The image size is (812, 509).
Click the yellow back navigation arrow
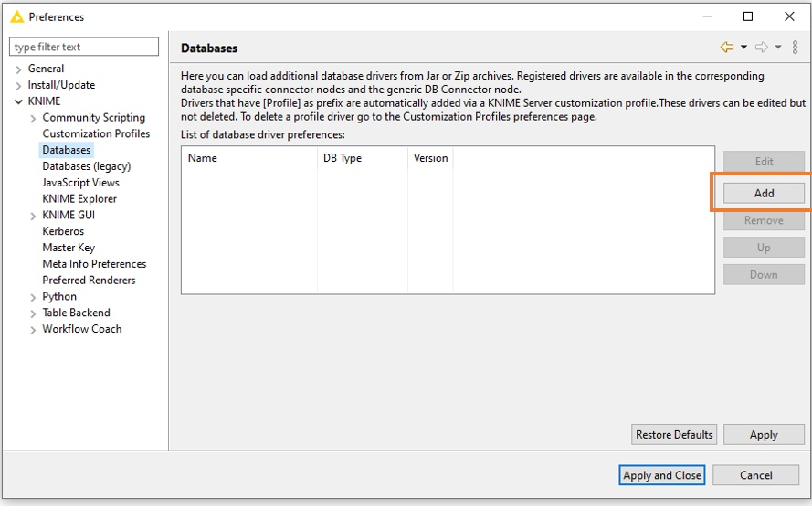[727, 48]
